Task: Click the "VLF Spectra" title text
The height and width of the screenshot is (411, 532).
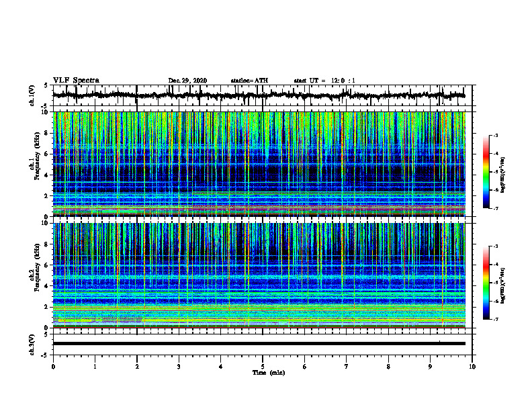Action: 76,81
